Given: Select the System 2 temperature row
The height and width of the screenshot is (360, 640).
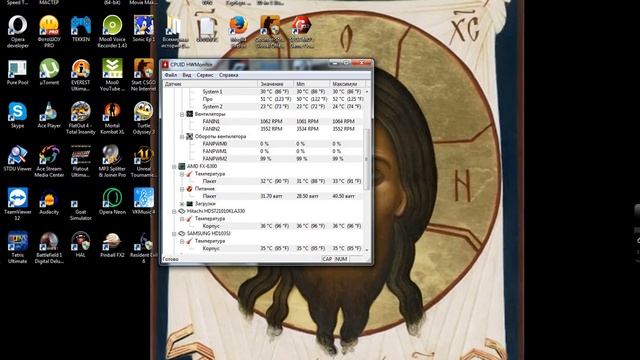Looking at the screenshot, I should click(262, 107).
